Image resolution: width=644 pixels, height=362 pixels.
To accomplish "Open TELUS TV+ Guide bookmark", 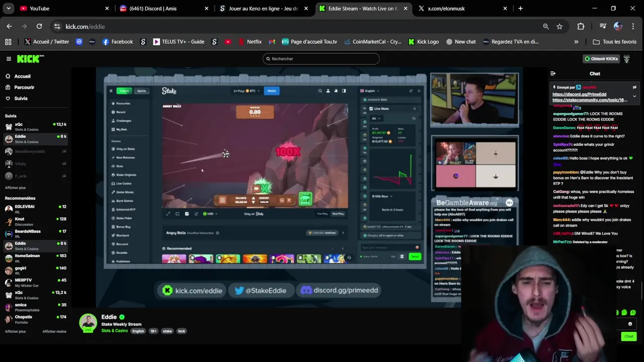I will [179, 42].
